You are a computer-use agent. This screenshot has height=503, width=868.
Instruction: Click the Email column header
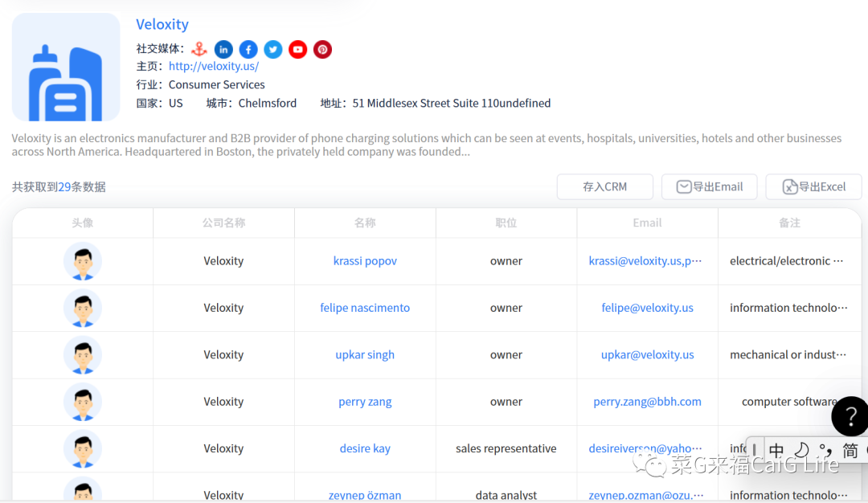[647, 223]
